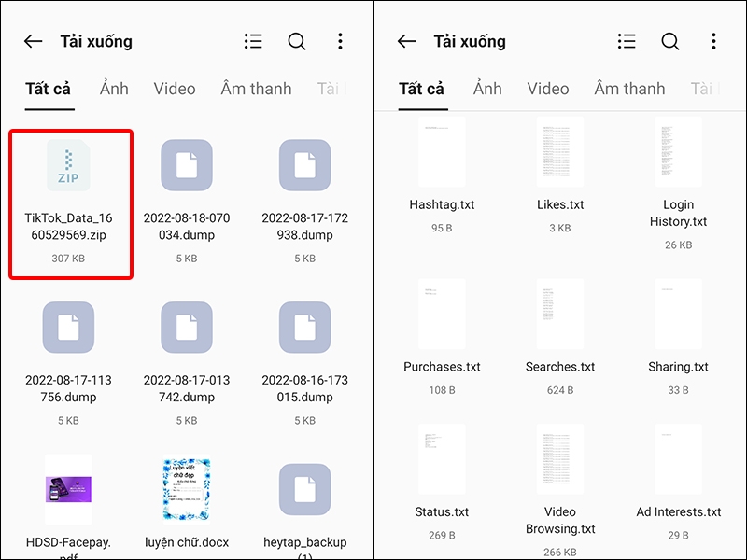Tap the Hashtag.txt file name
747x560 pixels.
pos(442,204)
